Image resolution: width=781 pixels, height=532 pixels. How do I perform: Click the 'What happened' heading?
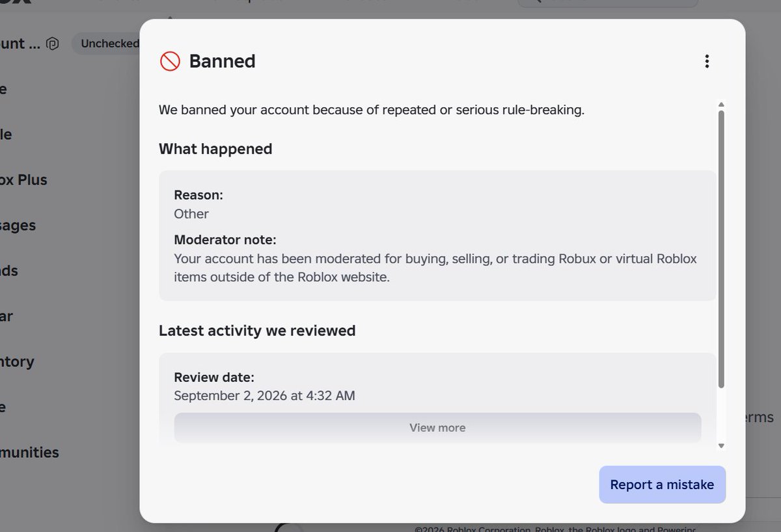215,149
